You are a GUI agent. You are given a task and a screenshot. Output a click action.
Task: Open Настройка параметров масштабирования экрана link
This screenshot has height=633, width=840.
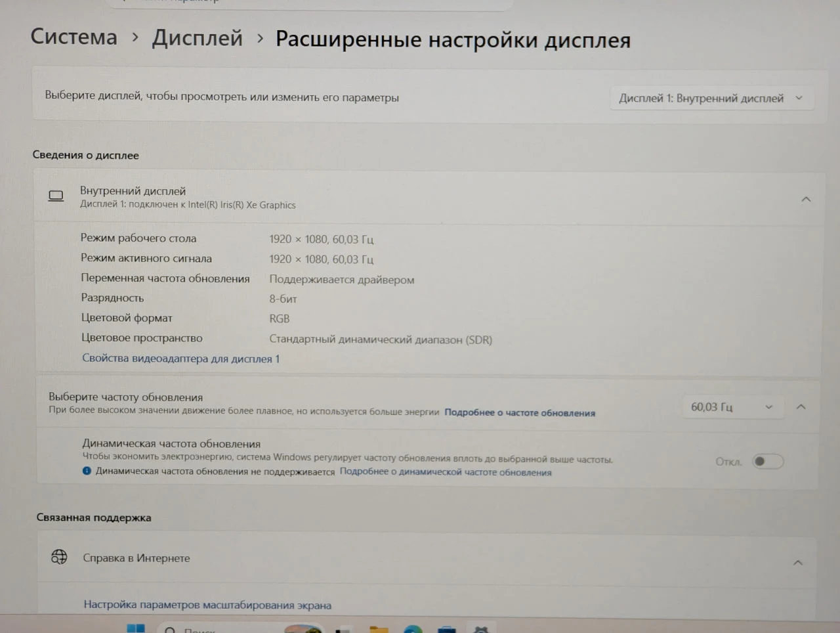pos(207,605)
